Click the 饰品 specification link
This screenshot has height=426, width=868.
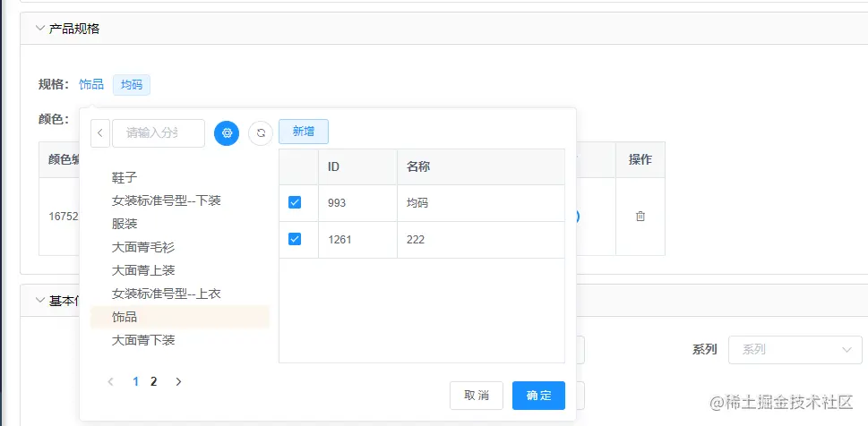(91, 85)
